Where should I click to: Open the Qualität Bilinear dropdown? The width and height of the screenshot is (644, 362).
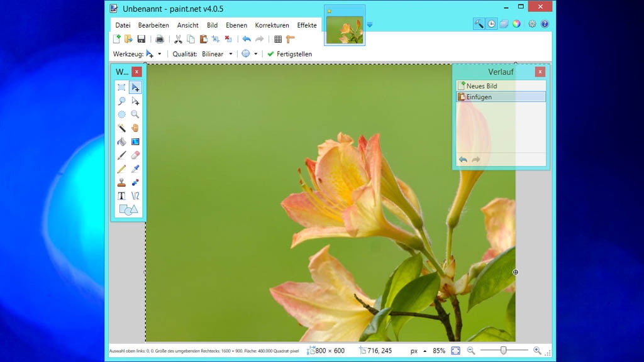[x=230, y=54]
